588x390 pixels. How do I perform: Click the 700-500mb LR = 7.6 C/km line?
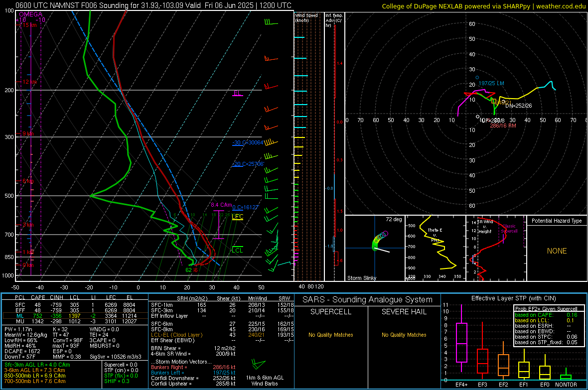35,381
